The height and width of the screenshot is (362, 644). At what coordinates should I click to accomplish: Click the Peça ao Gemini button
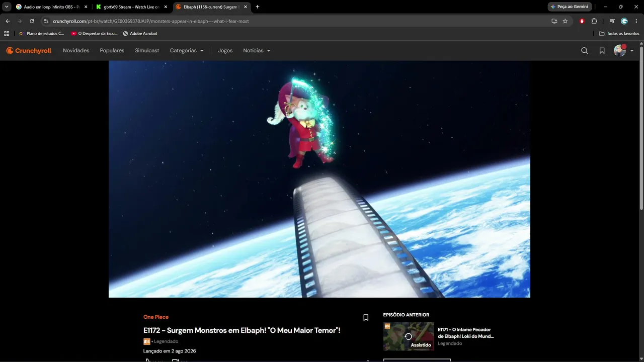(x=570, y=7)
